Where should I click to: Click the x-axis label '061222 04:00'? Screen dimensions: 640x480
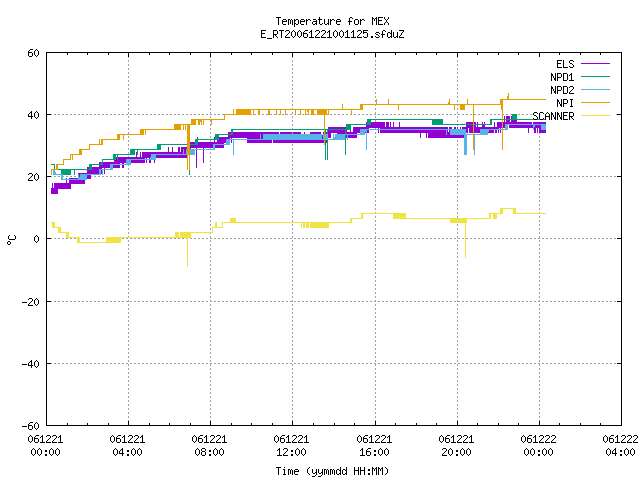(x=620, y=446)
